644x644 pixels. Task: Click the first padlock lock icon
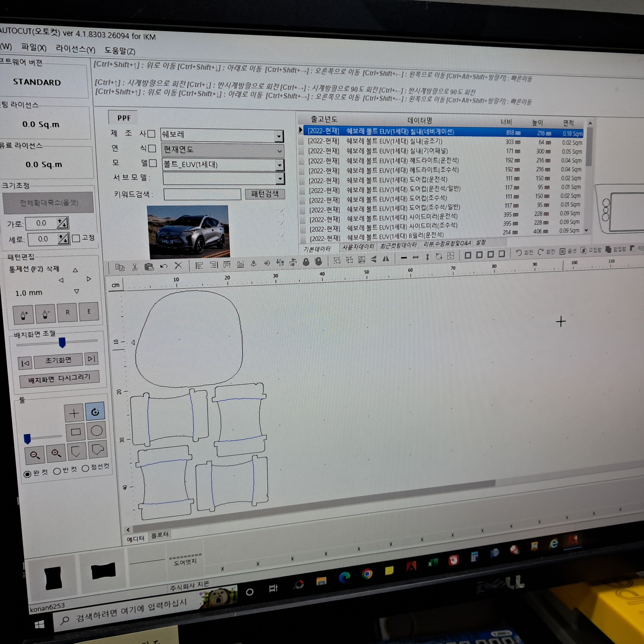306,262
